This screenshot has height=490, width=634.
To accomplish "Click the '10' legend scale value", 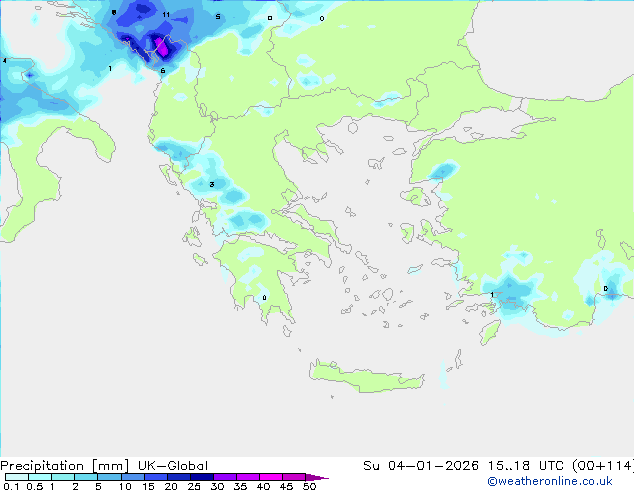I will (125, 486).
